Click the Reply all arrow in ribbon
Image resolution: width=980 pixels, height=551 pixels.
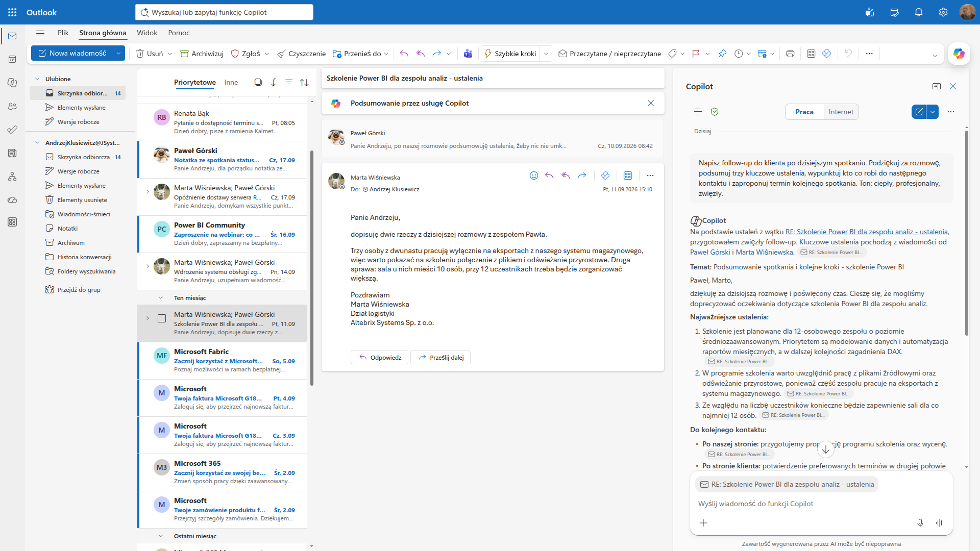tap(421, 54)
